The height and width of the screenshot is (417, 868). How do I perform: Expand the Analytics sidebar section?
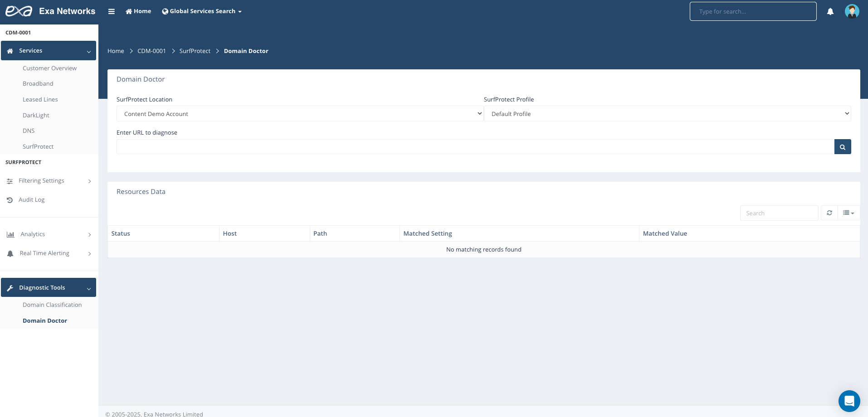click(49, 234)
